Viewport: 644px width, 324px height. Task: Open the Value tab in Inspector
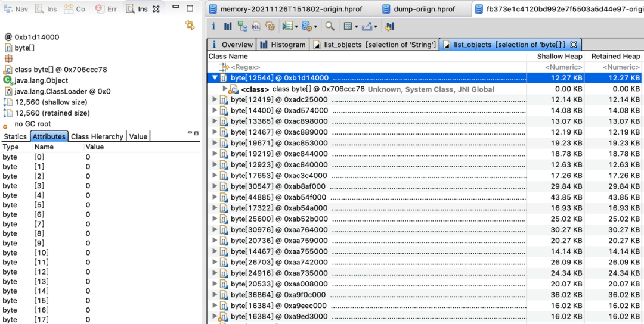tap(138, 136)
